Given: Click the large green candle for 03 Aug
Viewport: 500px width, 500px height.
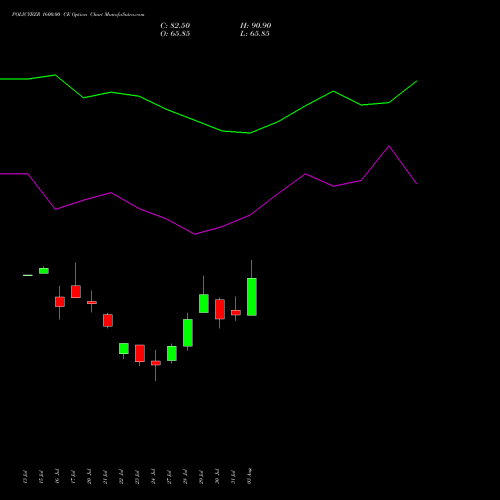Looking at the screenshot, I should click(252, 297).
